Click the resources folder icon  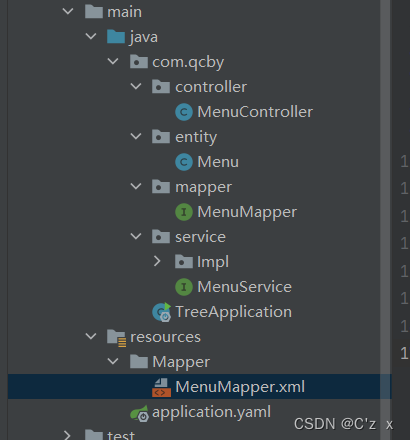click(x=116, y=338)
